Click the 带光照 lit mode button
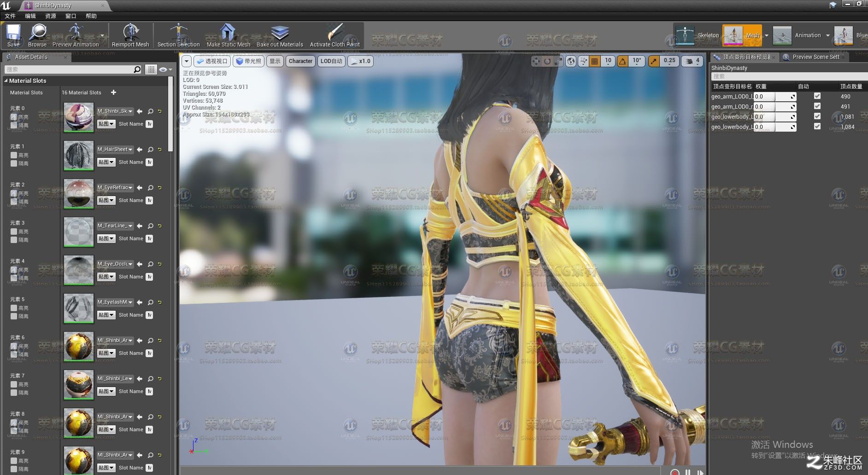The height and width of the screenshot is (475, 868). pyautogui.click(x=249, y=61)
